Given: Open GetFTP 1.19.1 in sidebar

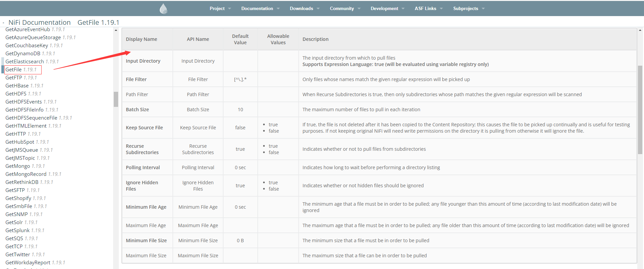Looking at the screenshot, I should (21, 78).
